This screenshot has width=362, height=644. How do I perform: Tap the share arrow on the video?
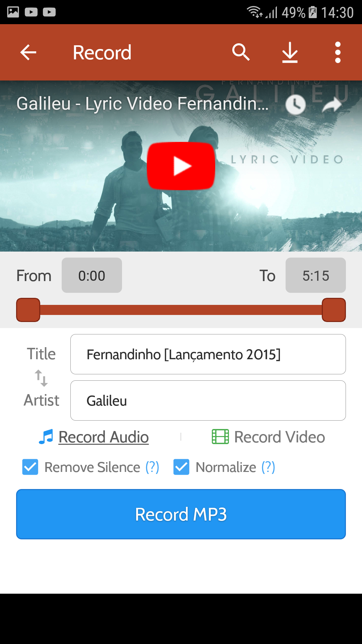tap(332, 105)
